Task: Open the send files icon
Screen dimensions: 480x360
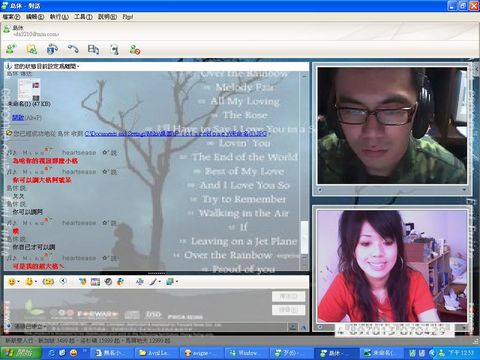Action: (32, 49)
